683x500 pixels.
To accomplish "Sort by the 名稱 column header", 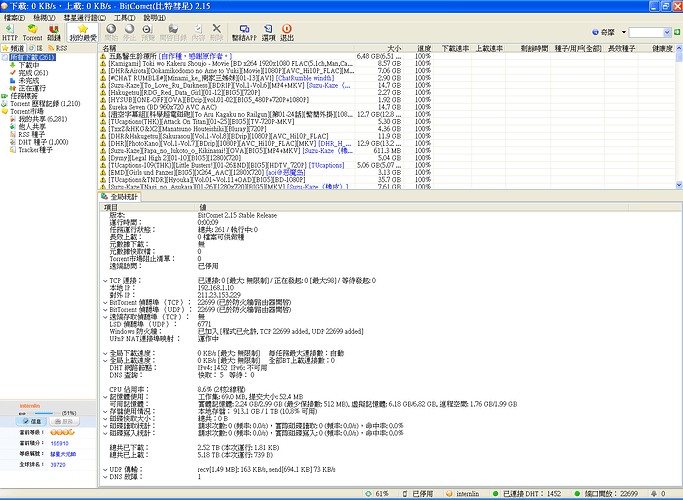I will (227, 48).
